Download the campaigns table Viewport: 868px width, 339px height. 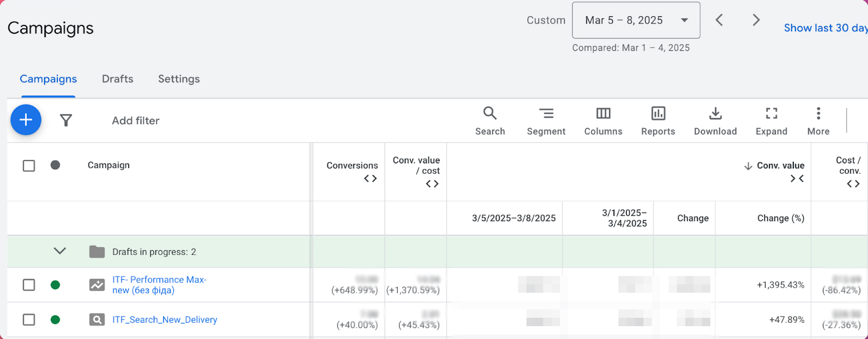point(715,121)
